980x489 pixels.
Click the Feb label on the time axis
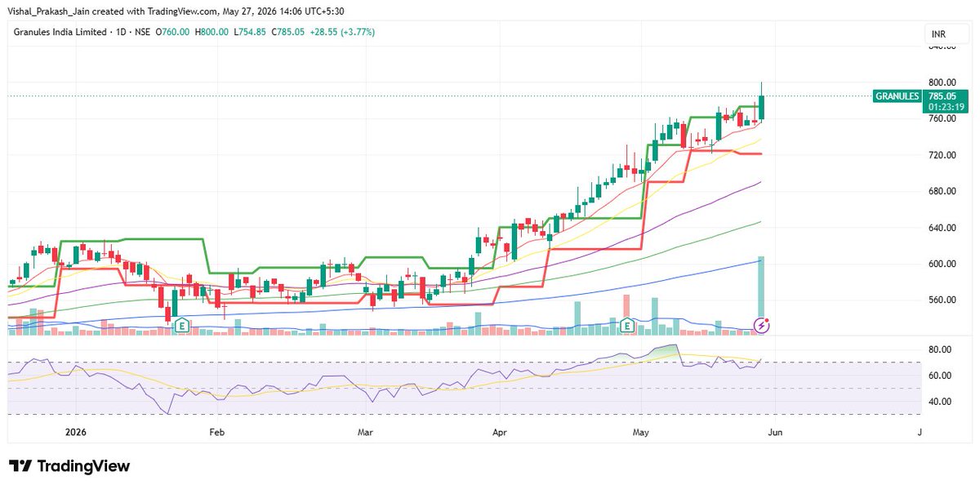click(x=216, y=431)
